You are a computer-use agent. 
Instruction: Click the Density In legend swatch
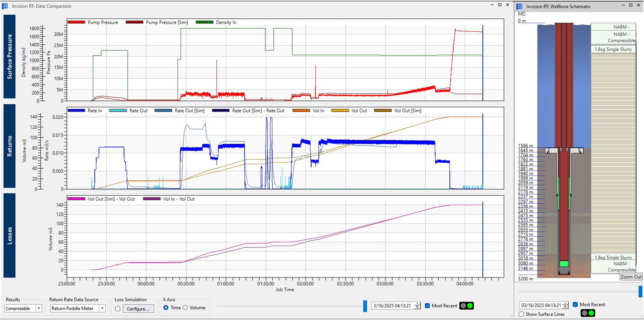[205, 22]
